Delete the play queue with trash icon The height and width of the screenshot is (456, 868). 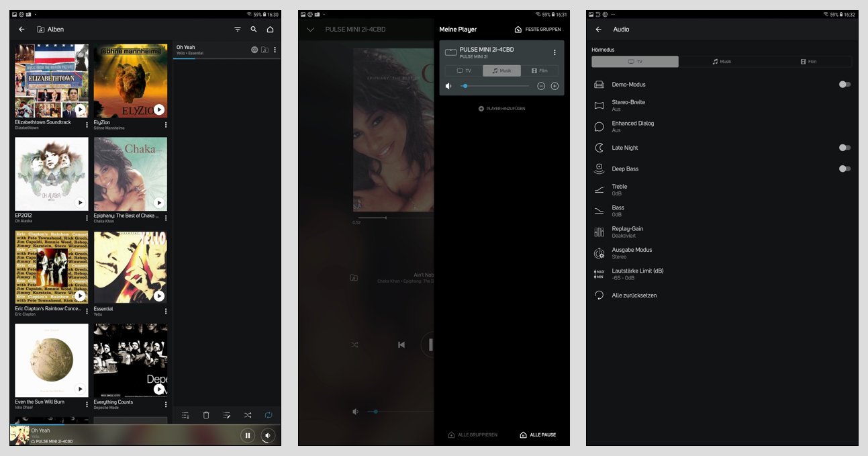[x=206, y=416]
